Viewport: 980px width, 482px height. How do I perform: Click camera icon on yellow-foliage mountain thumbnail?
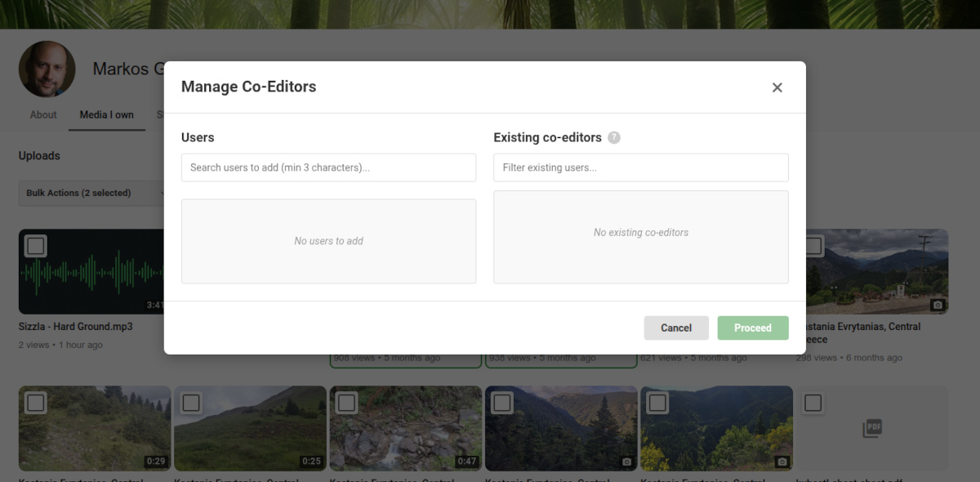pyautogui.click(x=781, y=462)
